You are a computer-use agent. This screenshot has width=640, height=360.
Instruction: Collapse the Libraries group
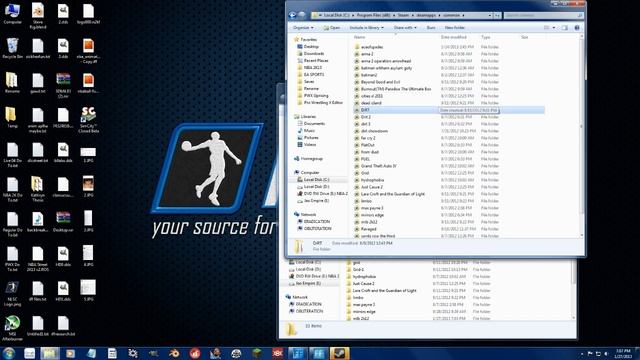coord(308,116)
